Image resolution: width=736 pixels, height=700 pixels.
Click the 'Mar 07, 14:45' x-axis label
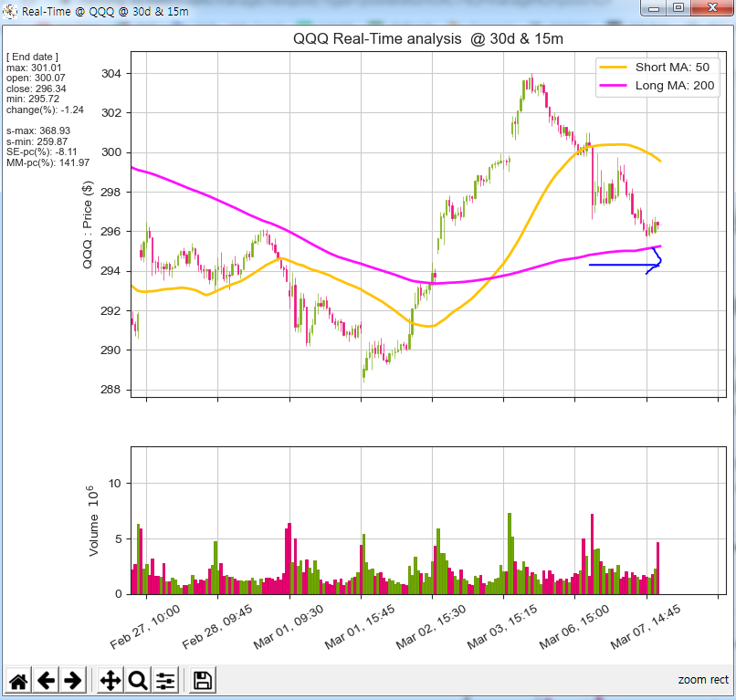646,627
